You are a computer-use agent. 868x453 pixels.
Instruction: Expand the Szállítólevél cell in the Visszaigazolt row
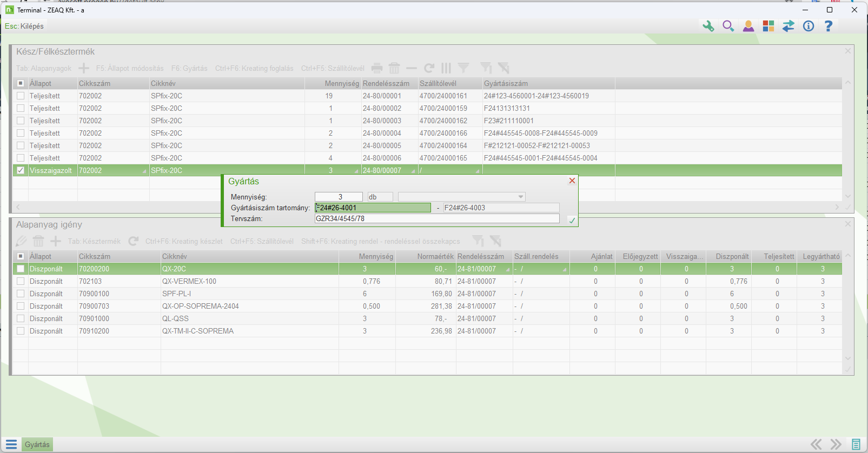[x=478, y=171]
